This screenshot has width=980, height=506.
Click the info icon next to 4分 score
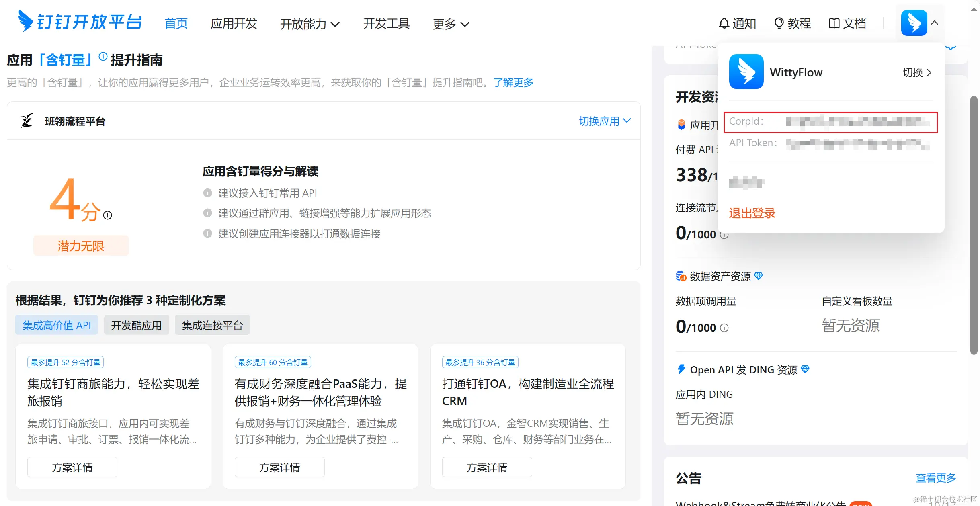(x=107, y=215)
